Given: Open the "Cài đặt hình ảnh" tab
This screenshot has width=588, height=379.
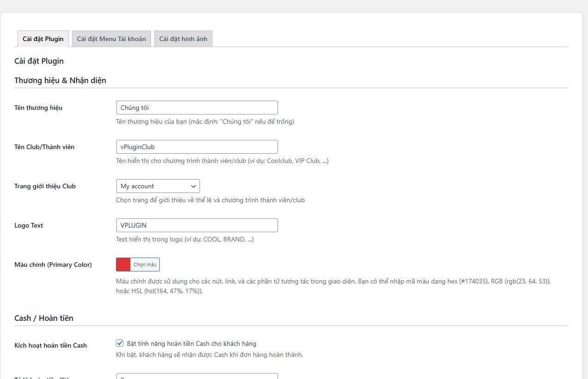Looking at the screenshot, I should pyautogui.click(x=183, y=39).
